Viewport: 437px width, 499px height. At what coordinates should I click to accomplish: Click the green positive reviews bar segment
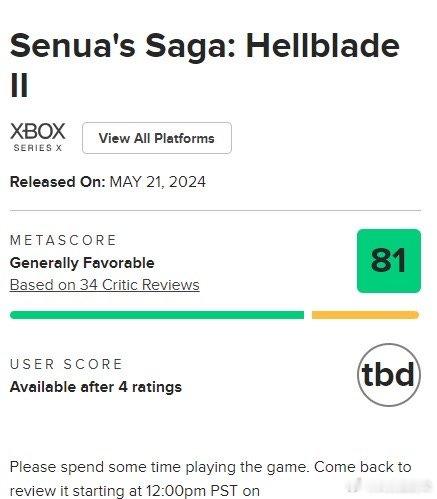[157, 315]
